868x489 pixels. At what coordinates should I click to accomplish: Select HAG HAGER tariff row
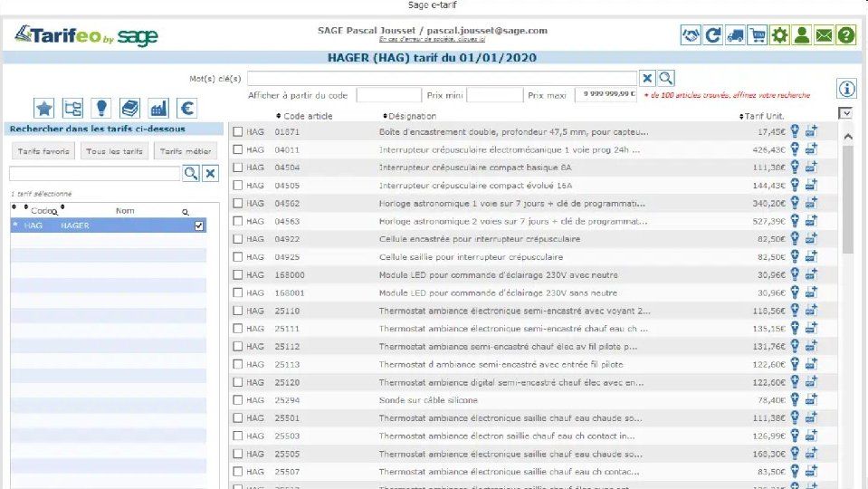109,225
